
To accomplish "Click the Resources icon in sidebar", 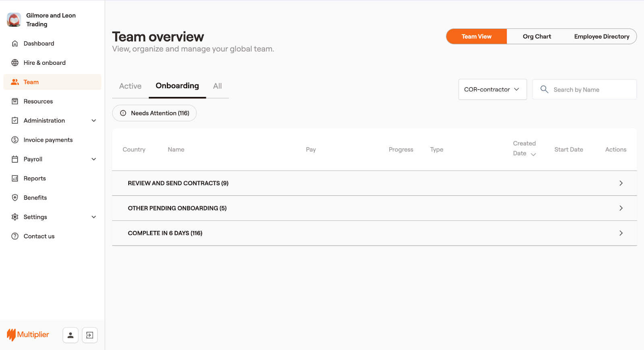I will (x=15, y=101).
